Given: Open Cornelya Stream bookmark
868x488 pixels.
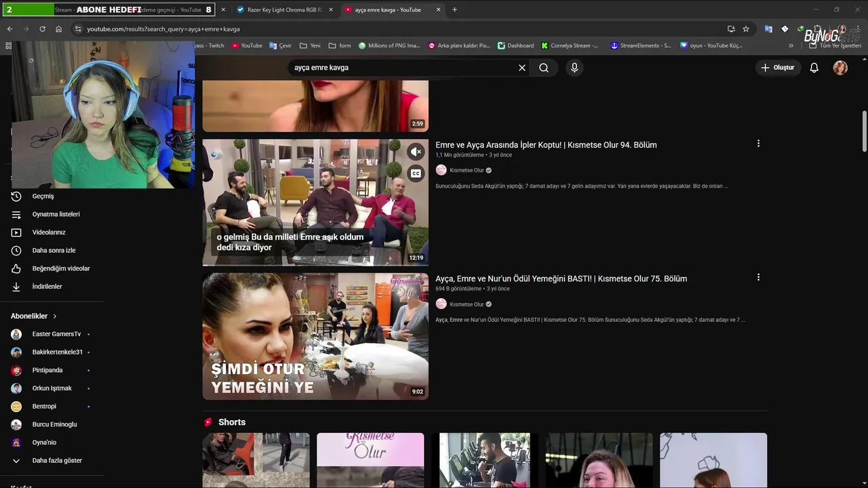Looking at the screenshot, I should [570, 45].
